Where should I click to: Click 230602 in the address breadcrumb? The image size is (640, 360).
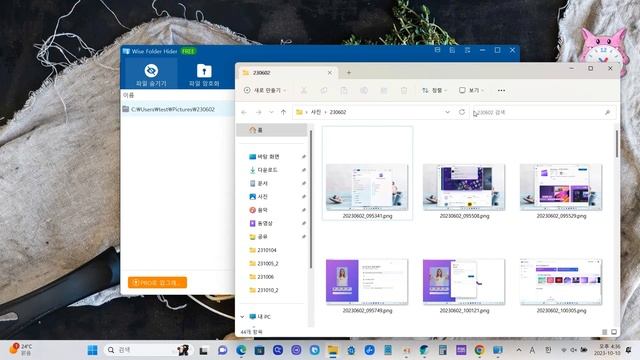click(x=338, y=112)
